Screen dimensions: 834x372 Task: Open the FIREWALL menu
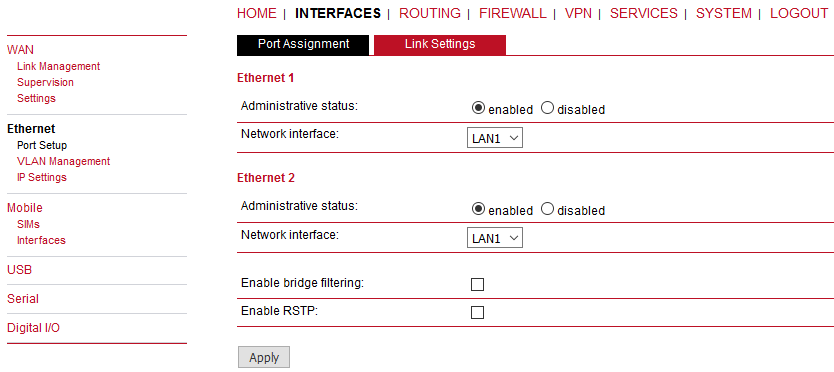coord(513,13)
